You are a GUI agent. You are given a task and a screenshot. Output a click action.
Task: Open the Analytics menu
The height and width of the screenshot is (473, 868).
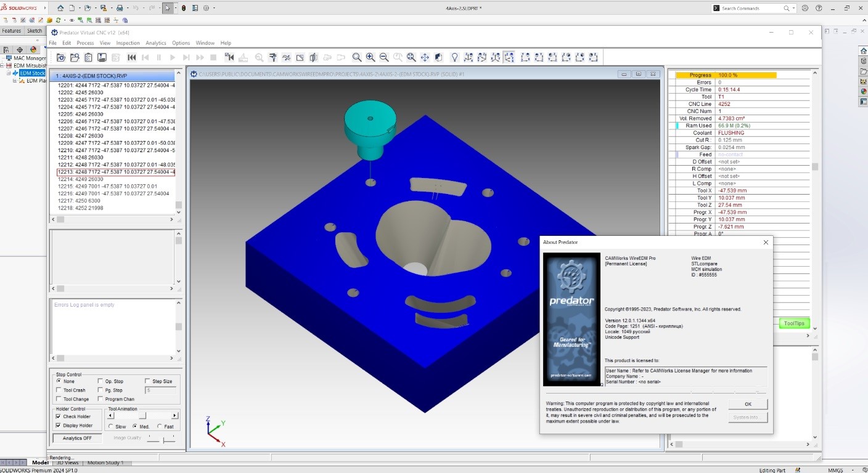coord(156,43)
